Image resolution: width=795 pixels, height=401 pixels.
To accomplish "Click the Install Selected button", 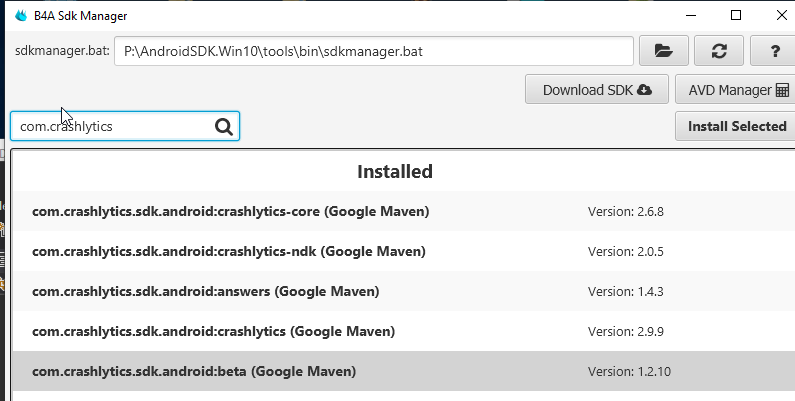I will (735, 126).
